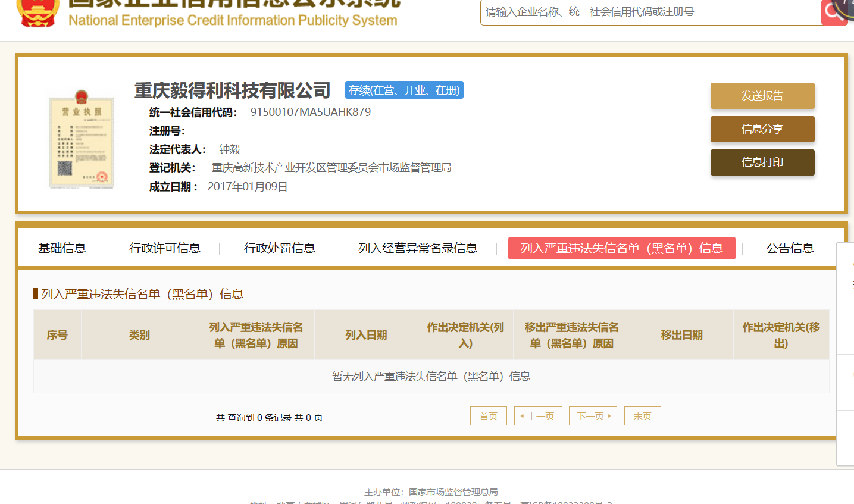Switch to the 行政许可信息 tab
Viewport: 854px width, 504px height.
pyautogui.click(x=165, y=248)
